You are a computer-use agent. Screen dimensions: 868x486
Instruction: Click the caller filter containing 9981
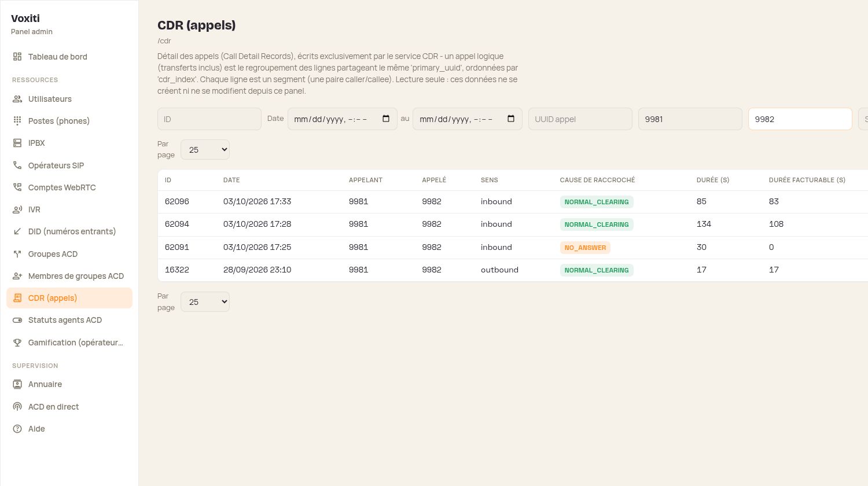690,119
